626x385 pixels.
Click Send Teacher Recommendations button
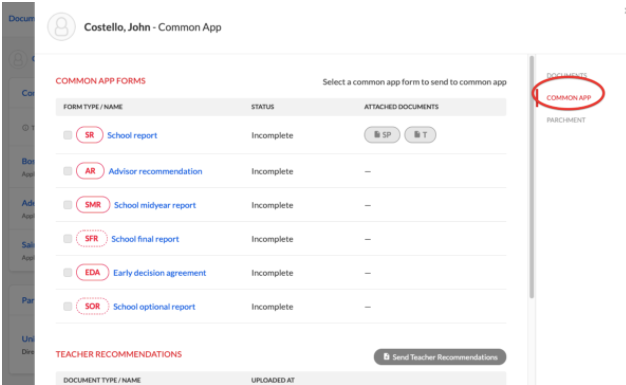tap(440, 357)
